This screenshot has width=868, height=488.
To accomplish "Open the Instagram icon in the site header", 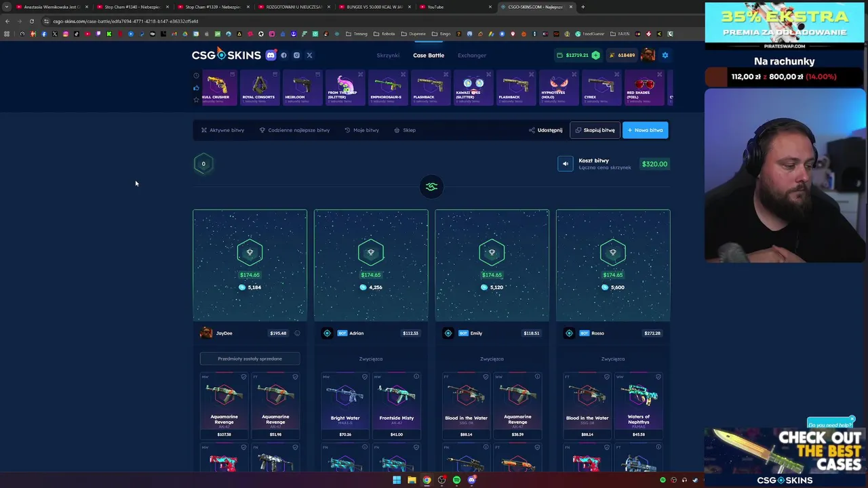I will point(296,56).
